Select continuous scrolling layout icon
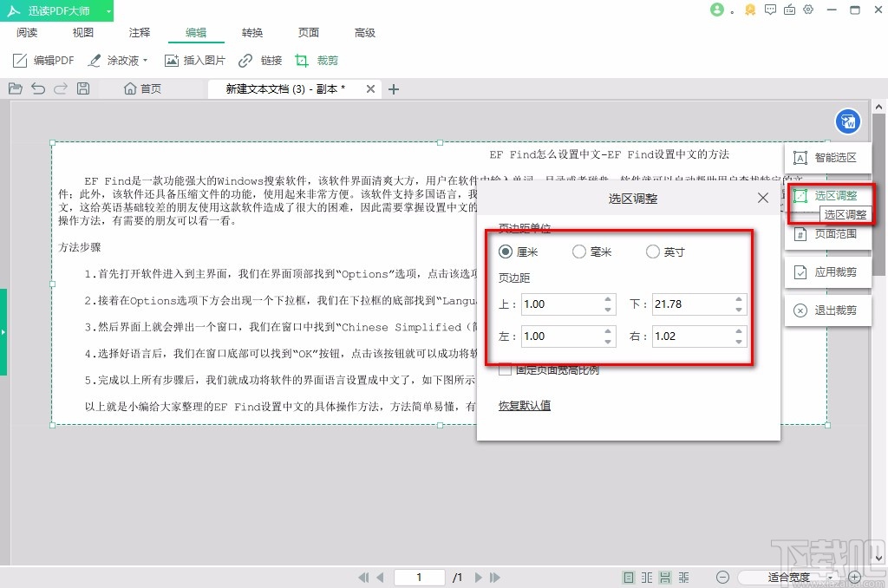The image size is (888, 588). (x=665, y=578)
